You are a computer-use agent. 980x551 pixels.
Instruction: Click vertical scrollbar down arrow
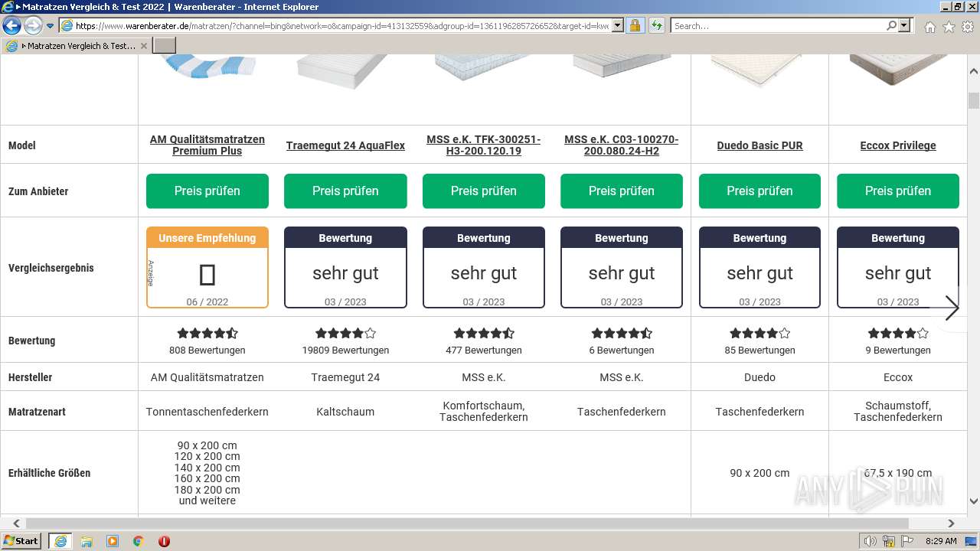(974, 502)
